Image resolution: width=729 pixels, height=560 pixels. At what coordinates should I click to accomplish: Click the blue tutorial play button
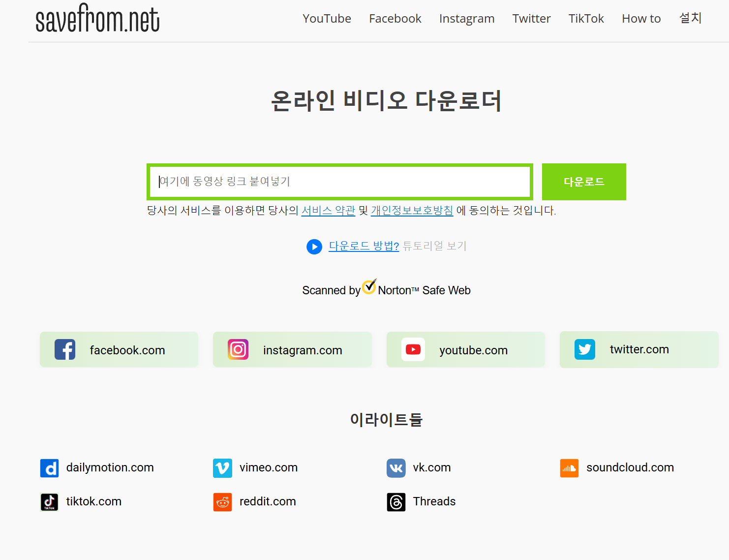pos(314,247)
